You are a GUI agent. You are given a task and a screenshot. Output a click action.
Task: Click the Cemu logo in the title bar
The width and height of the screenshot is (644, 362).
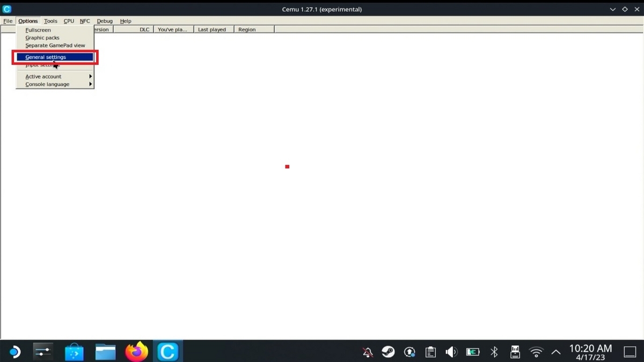click(7, 9)
